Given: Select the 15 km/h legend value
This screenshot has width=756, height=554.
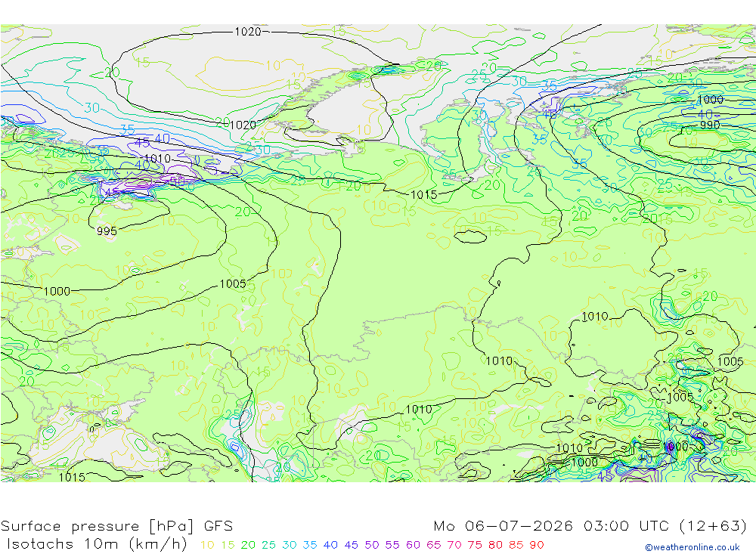Looking at the screenshot, I should 228,545.
